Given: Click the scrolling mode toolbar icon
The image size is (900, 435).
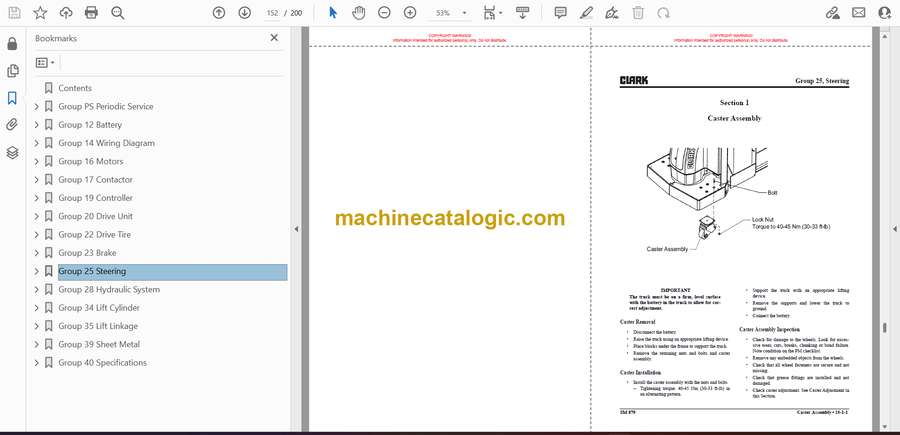Looking at the screenshot, I should tap(522, 13).
